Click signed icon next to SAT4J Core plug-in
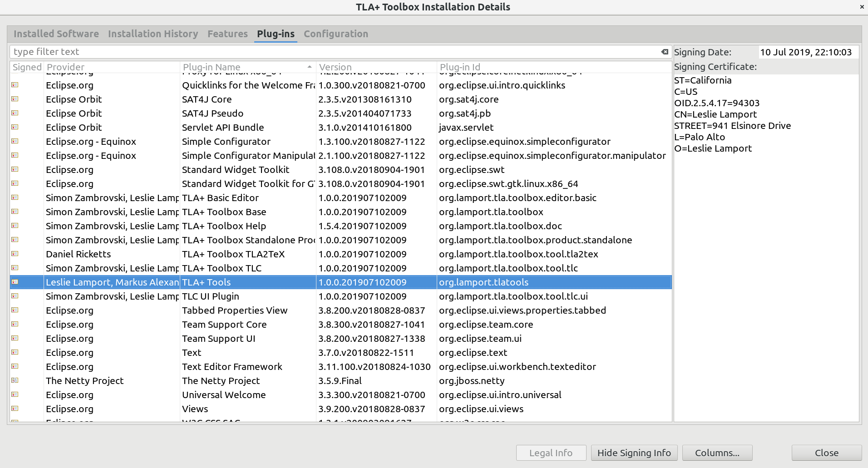Viewport: 868px width, 468px height. point(15,99)
